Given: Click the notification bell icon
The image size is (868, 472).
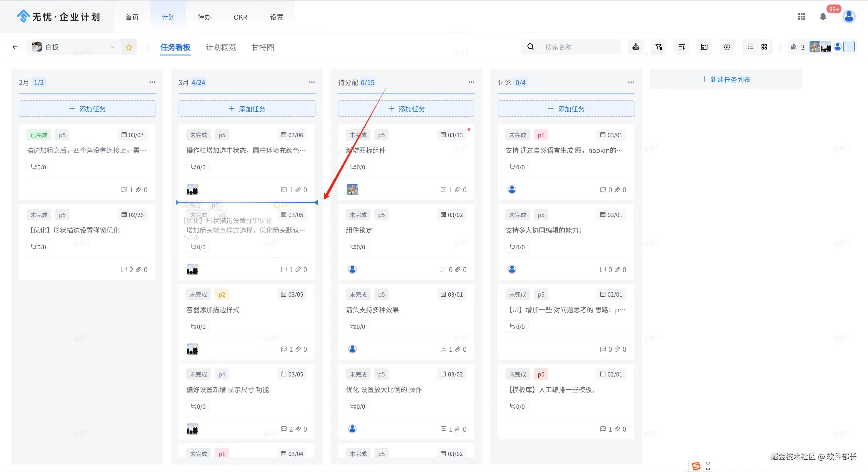Looking at the screenshot, I should point(823,17).
